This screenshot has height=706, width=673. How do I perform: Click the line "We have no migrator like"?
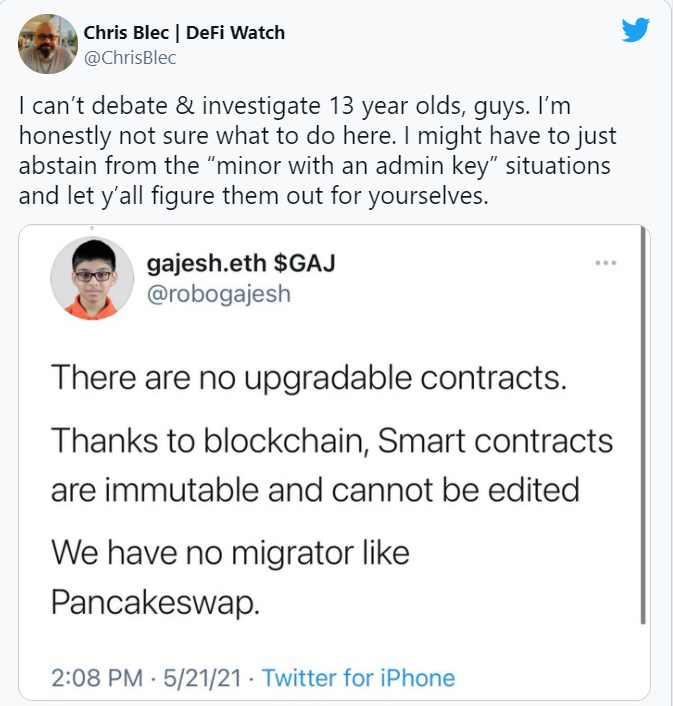(x=231, y=552)
